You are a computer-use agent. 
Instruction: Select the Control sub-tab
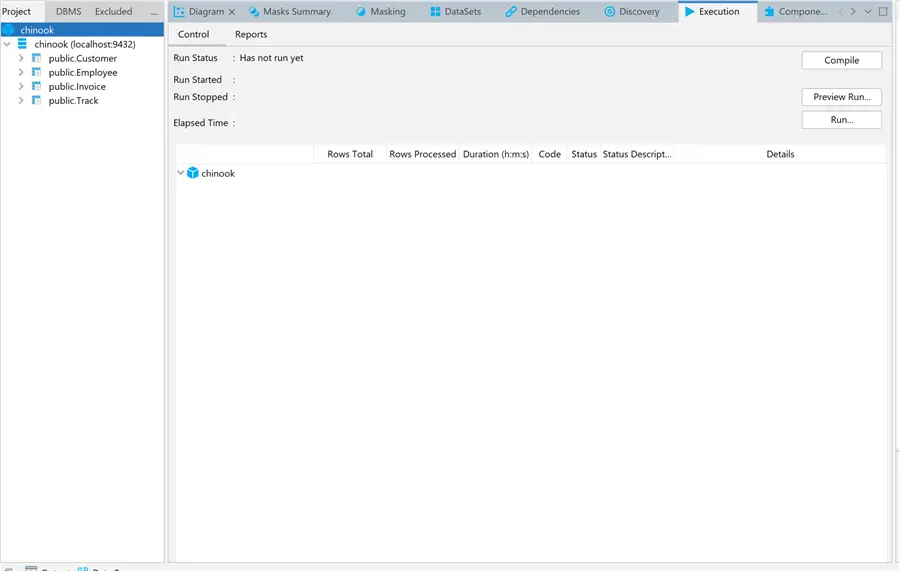193,34
